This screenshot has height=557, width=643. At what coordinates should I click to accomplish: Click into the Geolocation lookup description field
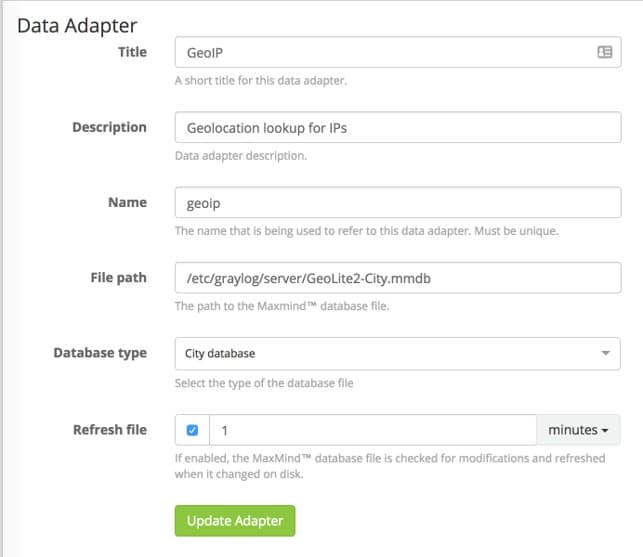coord(397,127)
